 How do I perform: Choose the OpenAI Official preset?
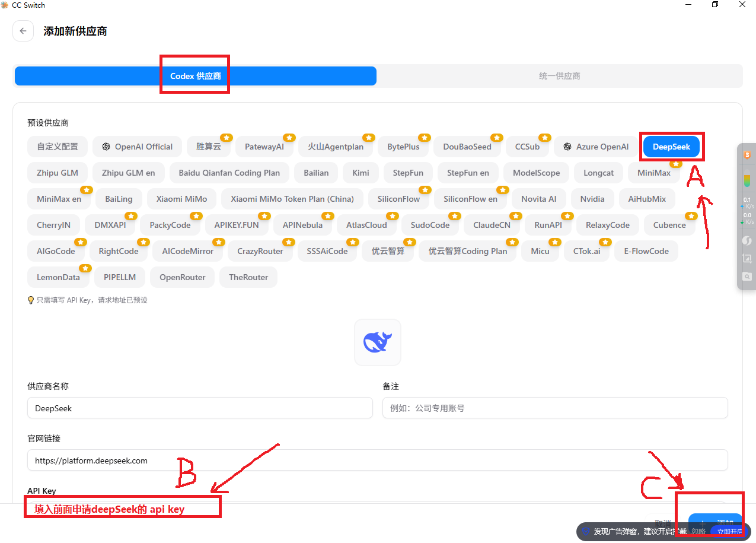point(137,147)
